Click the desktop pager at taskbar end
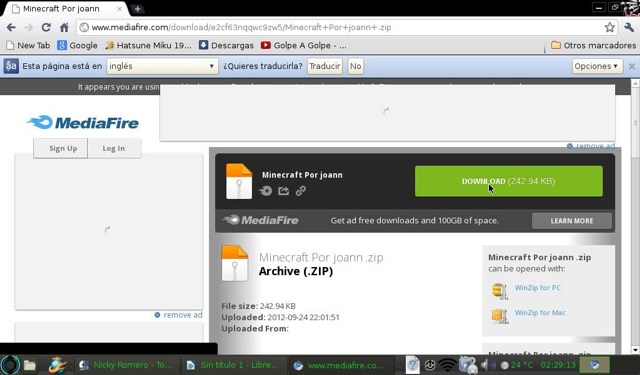 pos(595,364)
